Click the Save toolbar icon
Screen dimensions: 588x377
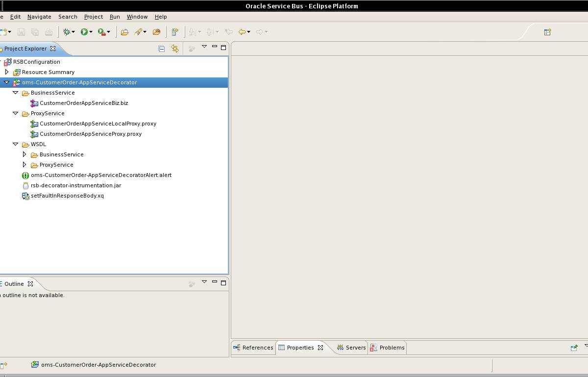[x=21, y=32]
